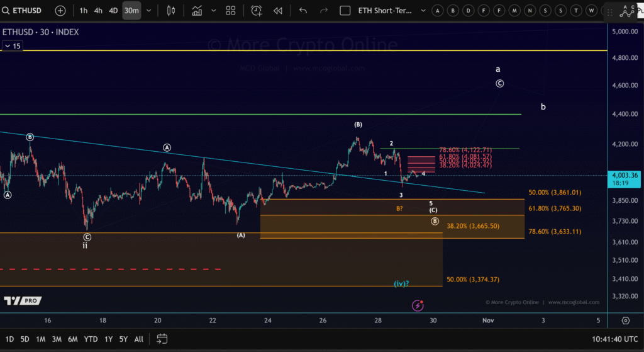
Task: Open the Indicators icon
Action: [x=197, y=11]
